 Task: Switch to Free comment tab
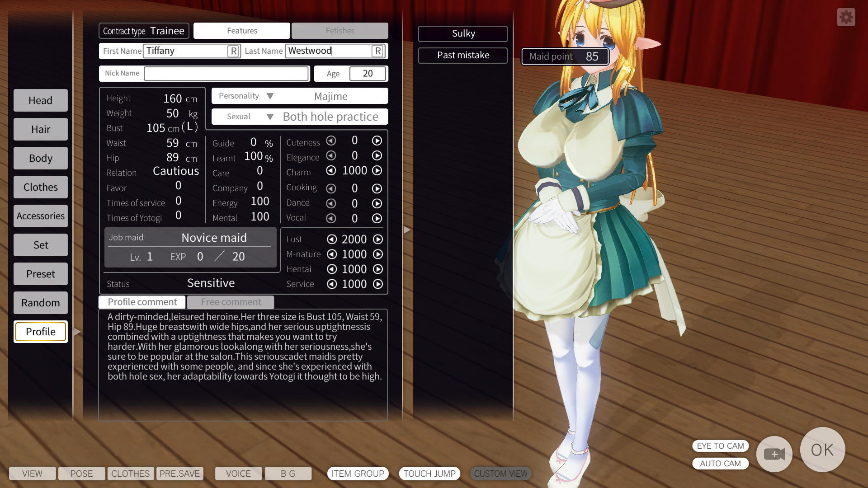pos(231,302)
